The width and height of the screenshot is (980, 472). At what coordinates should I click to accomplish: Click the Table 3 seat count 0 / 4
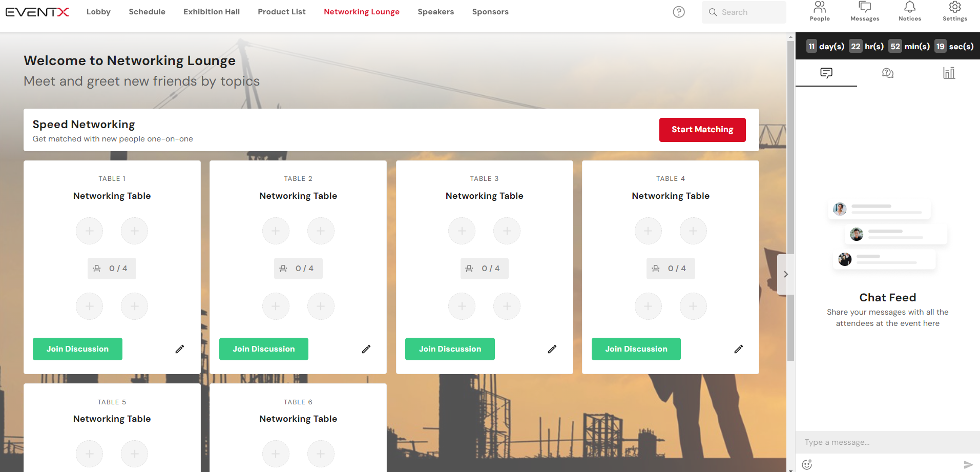[485, 269]
